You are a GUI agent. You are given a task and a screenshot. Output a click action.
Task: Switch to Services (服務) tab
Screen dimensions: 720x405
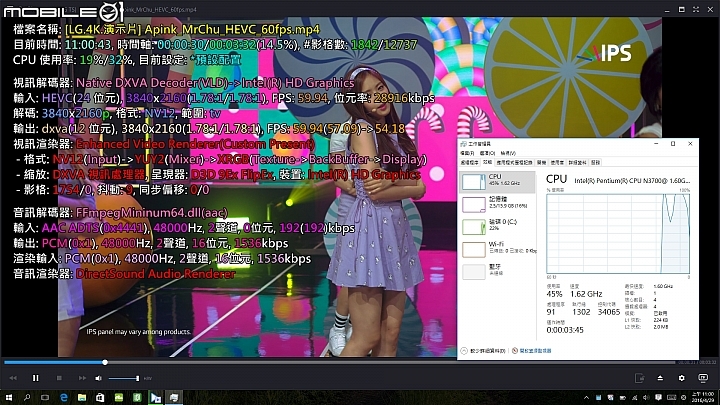click(595, 163)
